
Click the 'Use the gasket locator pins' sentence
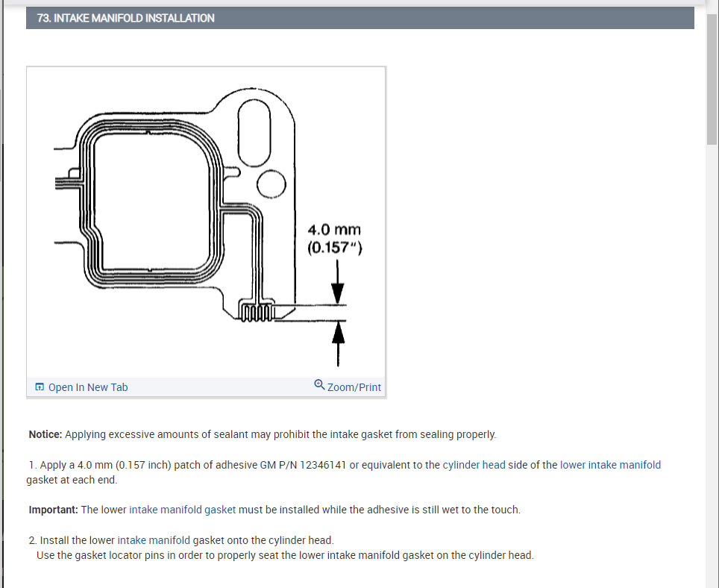[x=285, y=555]
